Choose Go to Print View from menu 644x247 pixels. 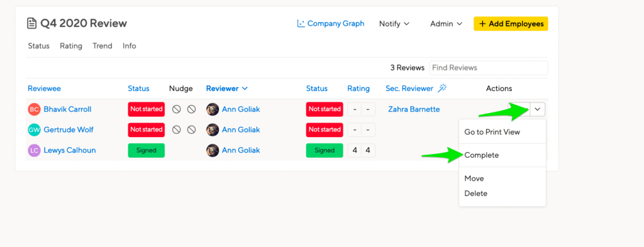click(x=492, y=132)
